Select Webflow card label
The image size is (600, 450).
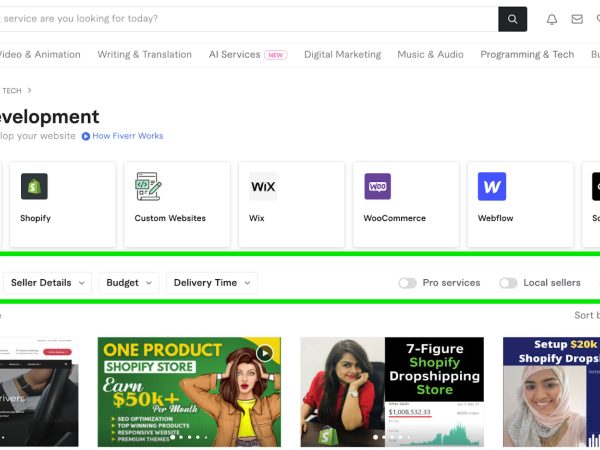(x=495, y=218)
